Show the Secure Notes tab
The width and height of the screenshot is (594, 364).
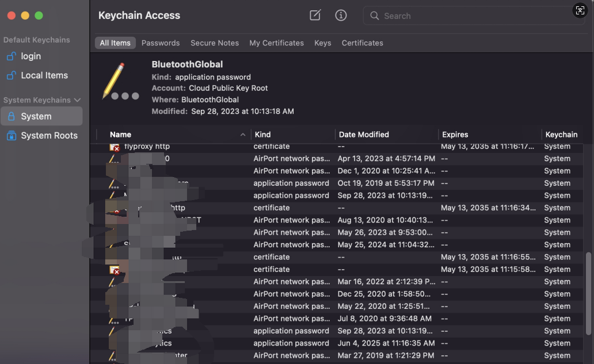coord(215,43)
